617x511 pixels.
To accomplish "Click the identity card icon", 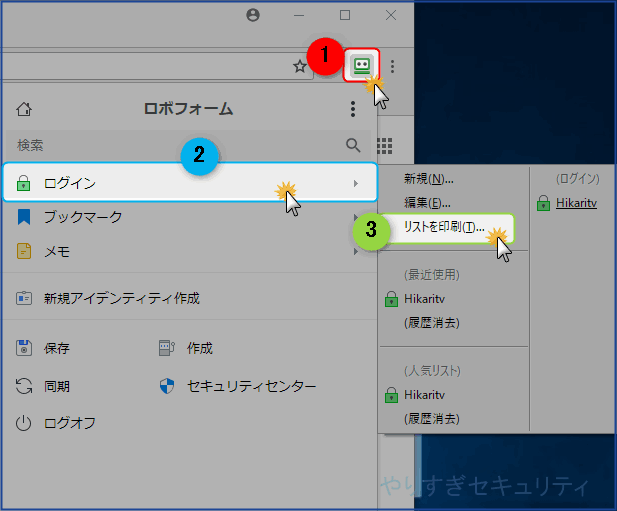I will click(x=24, y=298).
